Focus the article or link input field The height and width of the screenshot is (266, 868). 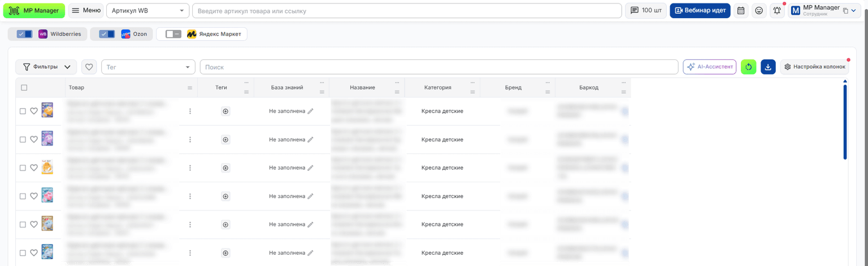(407, 10)
